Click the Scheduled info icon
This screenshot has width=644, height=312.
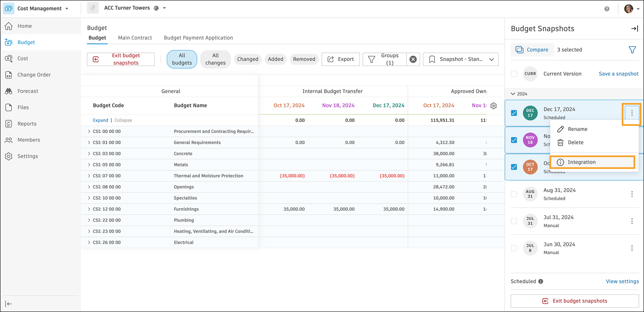pyautogui.click(x=541, y=282)
